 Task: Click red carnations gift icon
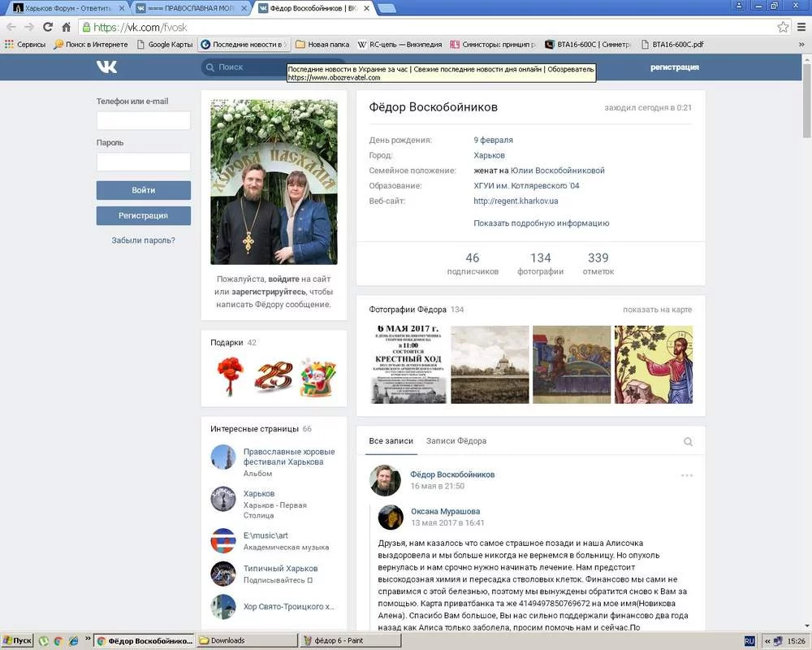tap(230, 377)
